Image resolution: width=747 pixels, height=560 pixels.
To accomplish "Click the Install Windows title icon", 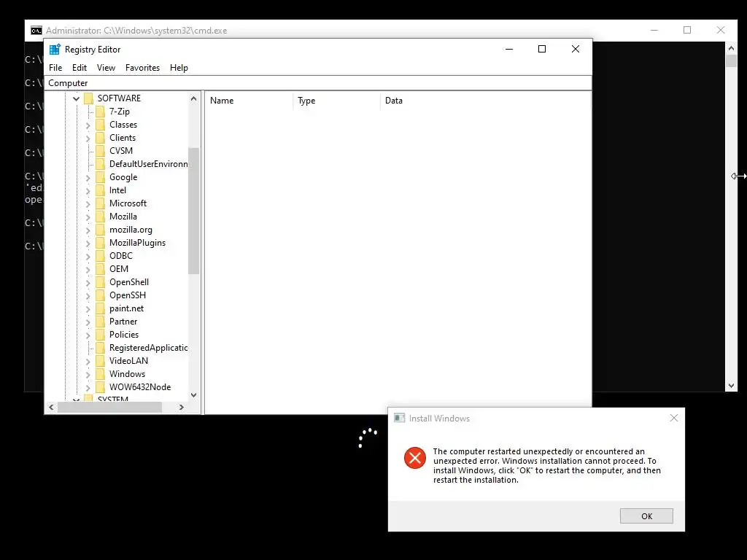I will [399, 418].
